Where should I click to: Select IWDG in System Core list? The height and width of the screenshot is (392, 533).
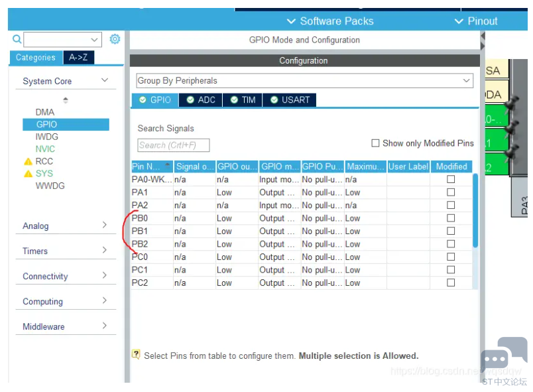[47, 137]
